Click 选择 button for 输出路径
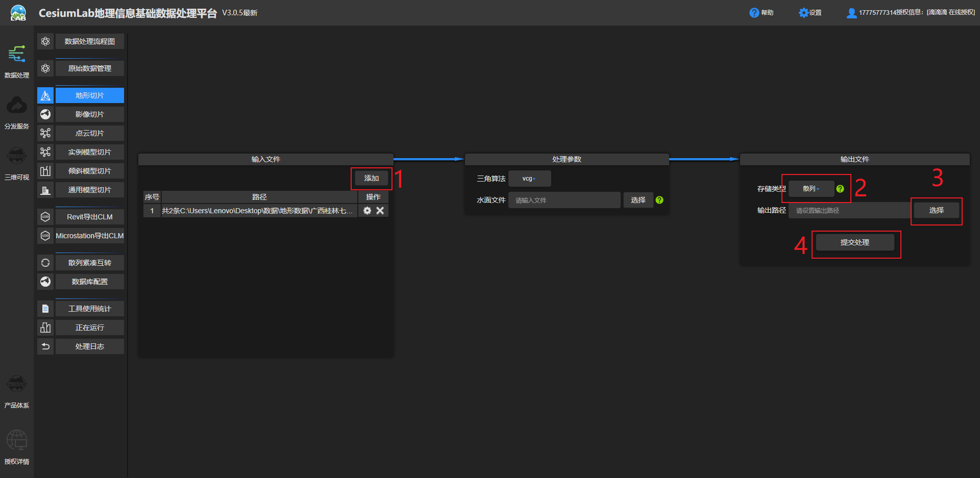The image size is (980, 478). click(x=937, y=210)
